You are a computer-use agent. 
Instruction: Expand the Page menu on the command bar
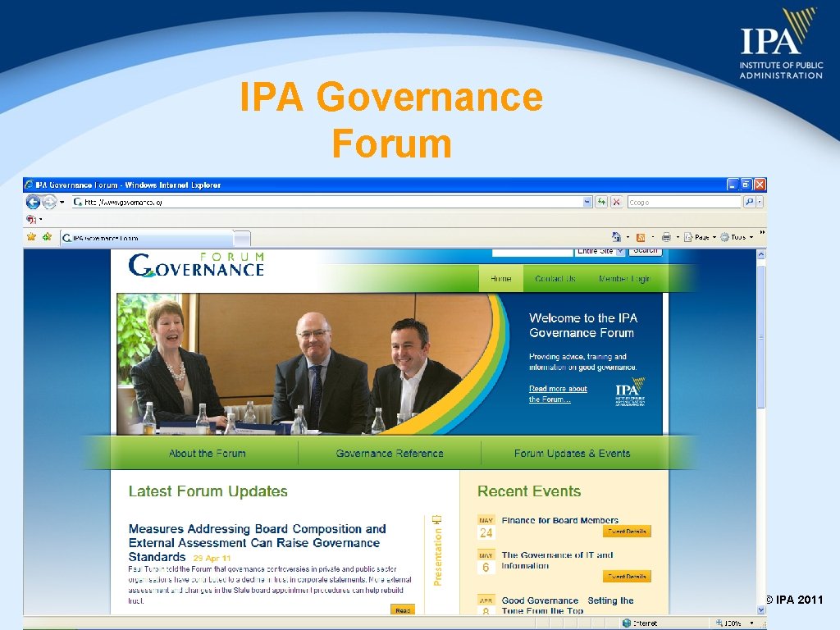pyautogui.click(x=701, y=237)
